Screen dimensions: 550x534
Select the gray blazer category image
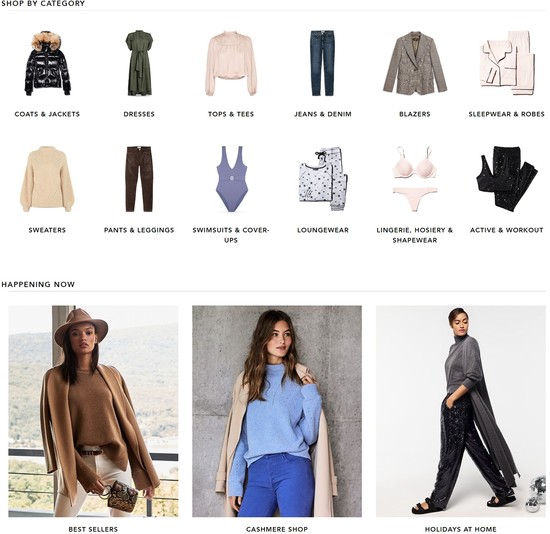pyautogui.click(x=415, y=63)
